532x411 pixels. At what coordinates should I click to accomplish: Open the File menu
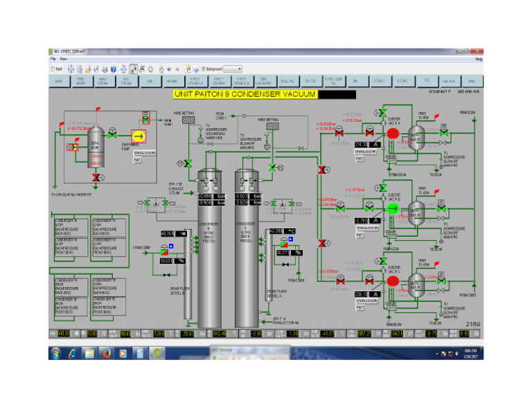coord(53,59)
